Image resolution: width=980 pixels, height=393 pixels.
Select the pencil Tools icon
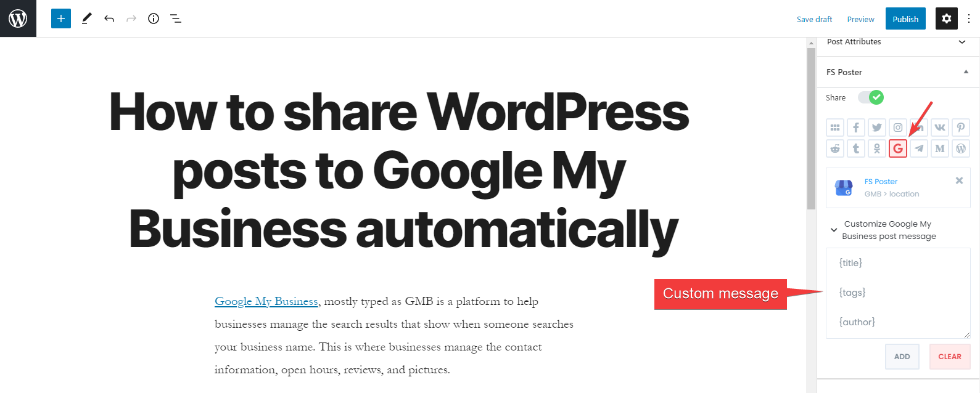pos(86,18)
